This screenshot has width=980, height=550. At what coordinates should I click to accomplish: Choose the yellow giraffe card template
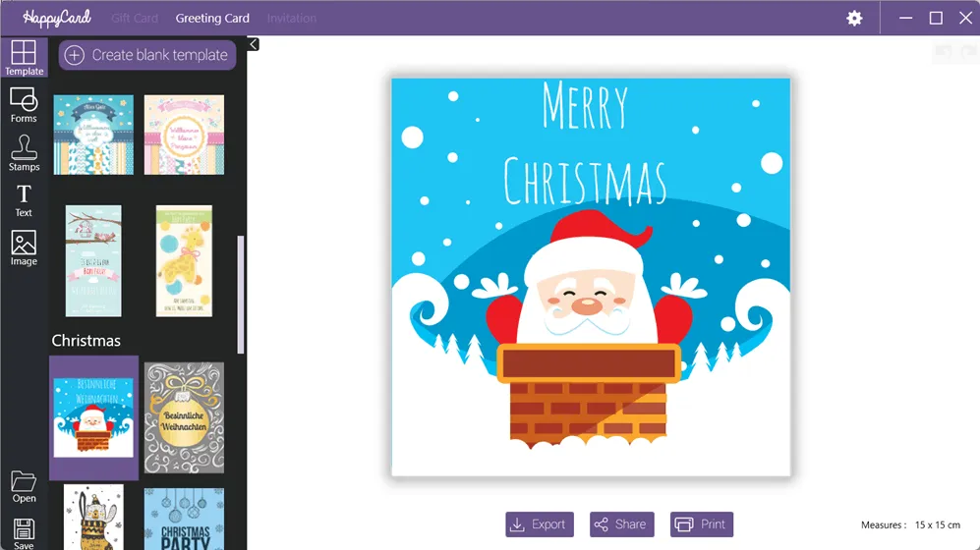185,261
